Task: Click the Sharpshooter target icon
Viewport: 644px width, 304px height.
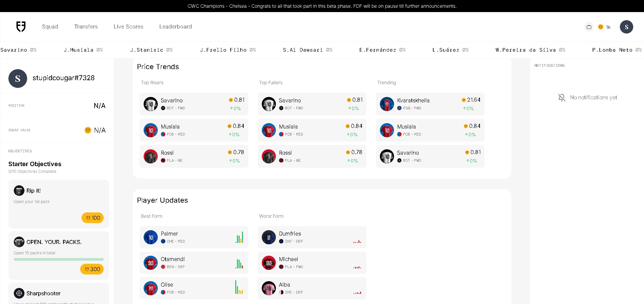Action: pyautogui.click(x=19, y=293)
